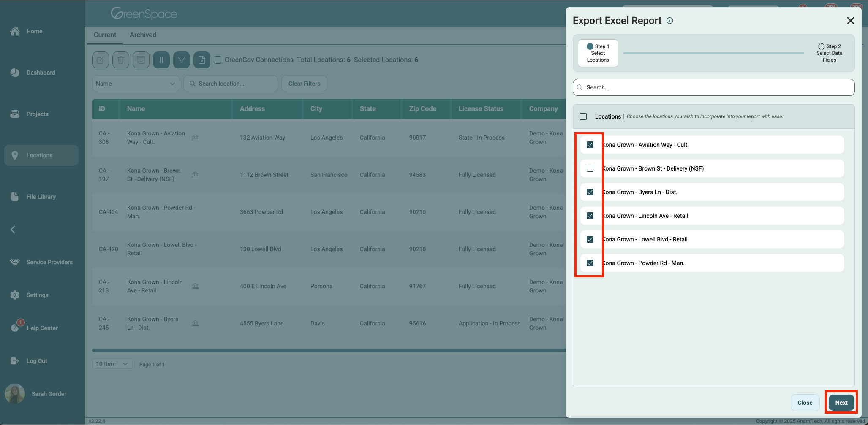The height and width of the screenshot is (425, 868).
Task: Close the Export Excel Report panel
Action: click(851, 21)
